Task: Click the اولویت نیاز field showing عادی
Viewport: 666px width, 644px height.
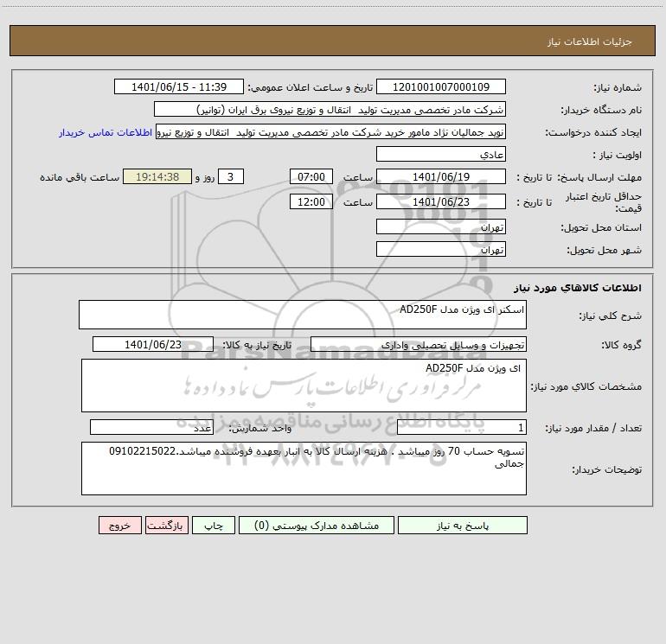Action: coord(441,154)
